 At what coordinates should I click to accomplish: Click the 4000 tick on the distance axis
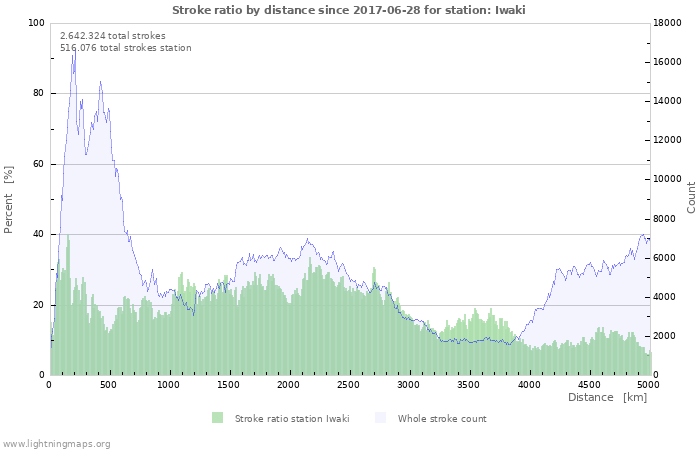[529, 384]
